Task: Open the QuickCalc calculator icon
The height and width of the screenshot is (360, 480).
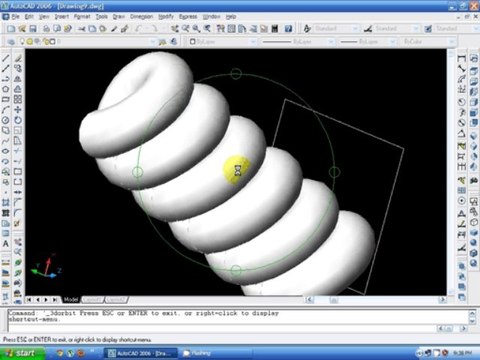Action: (x=275, y=29)
